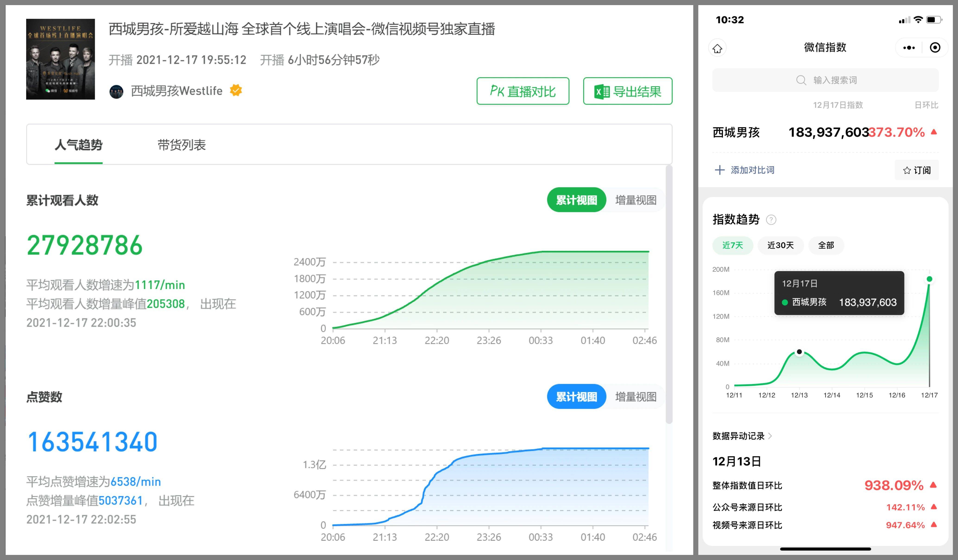Click the 947.64% 视频号来源日环比 value

905,525
